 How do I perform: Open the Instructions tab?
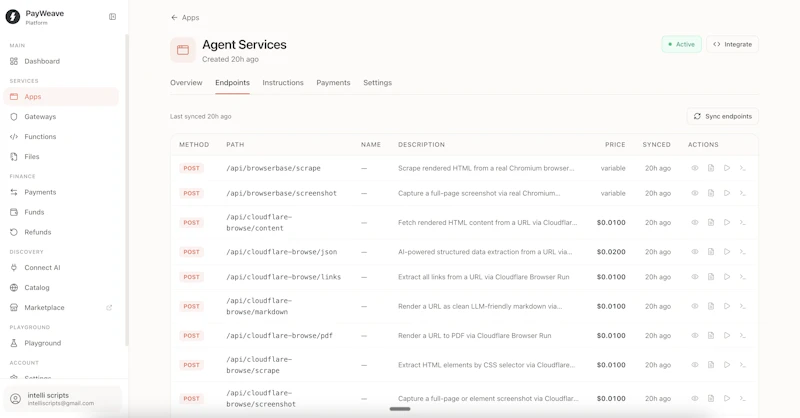coord(283,83)
